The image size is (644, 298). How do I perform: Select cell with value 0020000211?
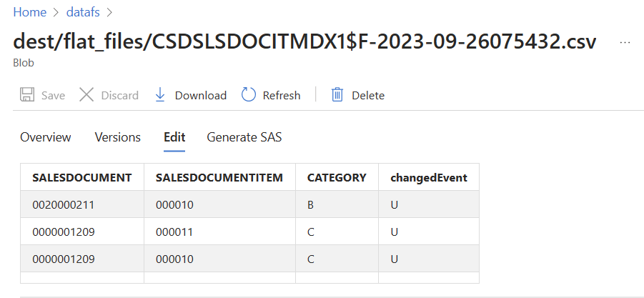(x=82, y=204)
